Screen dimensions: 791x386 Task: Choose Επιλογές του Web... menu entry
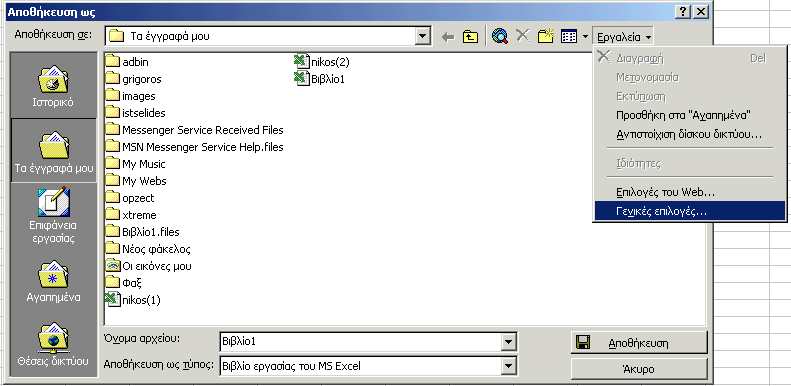(x=690, y=192)
